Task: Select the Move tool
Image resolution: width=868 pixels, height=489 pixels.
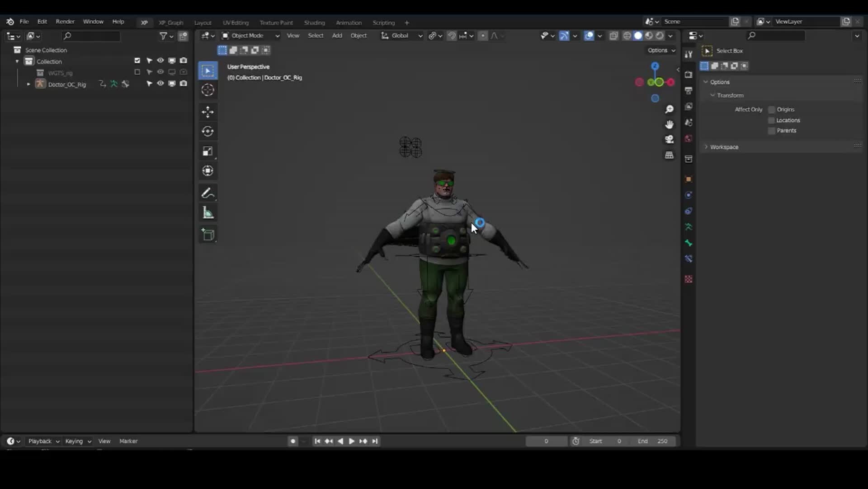Action: click(x=208, y=112)
